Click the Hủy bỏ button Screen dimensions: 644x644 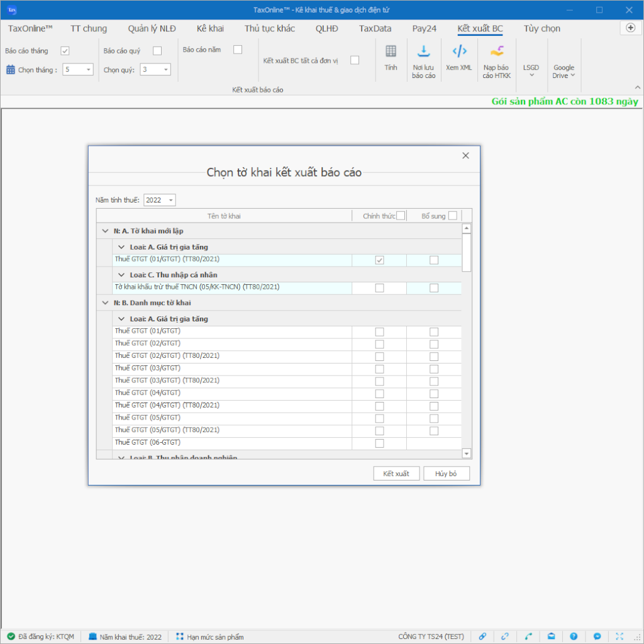[x=447, y=474]
